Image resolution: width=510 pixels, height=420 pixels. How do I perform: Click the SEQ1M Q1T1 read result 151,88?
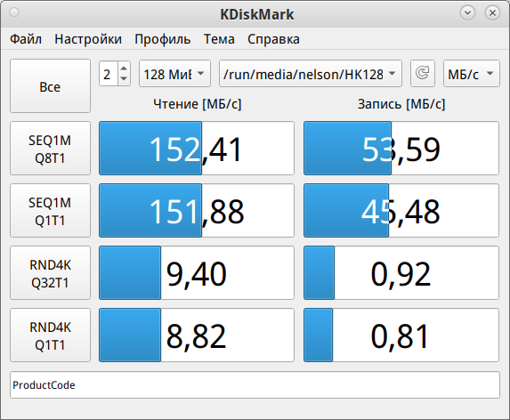click(x=197, y=211)
